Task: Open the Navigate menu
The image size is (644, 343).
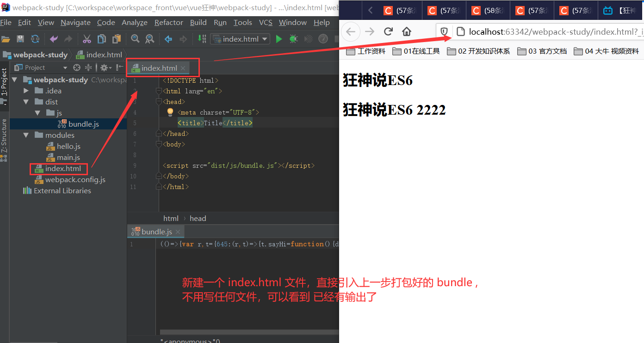Action: (75, 22)
